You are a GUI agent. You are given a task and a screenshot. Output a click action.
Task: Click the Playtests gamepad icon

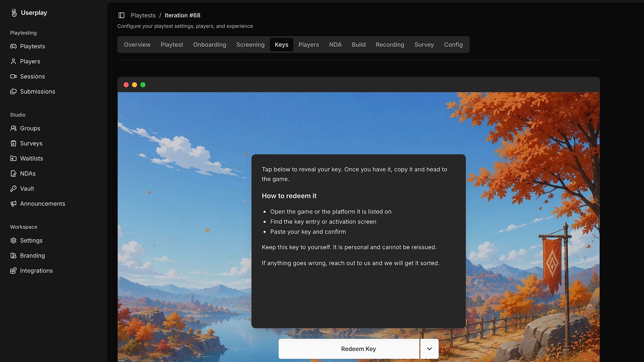13,46
